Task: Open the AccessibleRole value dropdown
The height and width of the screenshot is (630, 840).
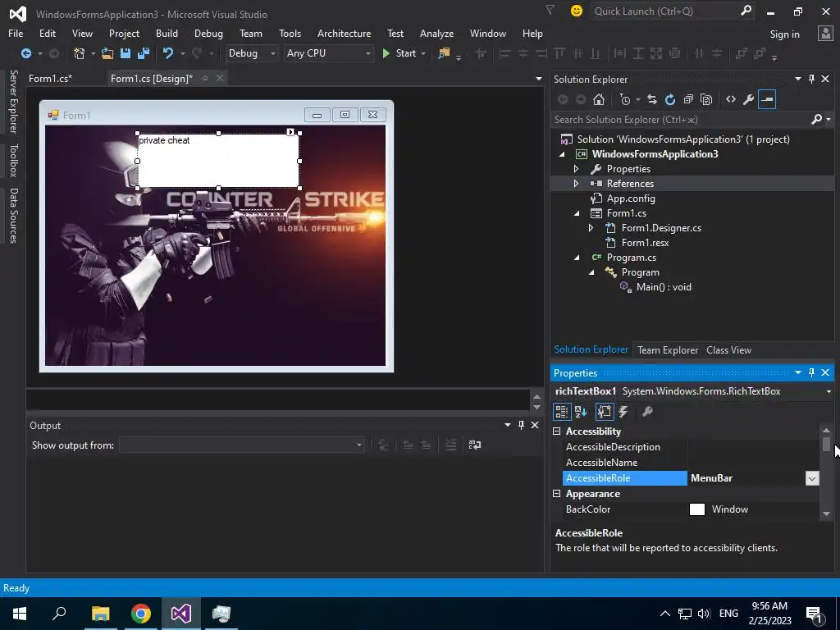Action: (x=812, y=478)
